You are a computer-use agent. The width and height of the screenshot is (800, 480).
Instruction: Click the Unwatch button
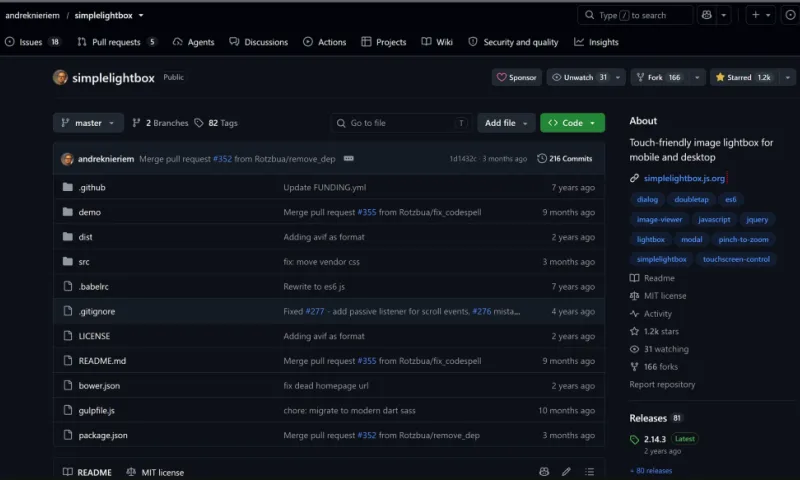point(579,78)
